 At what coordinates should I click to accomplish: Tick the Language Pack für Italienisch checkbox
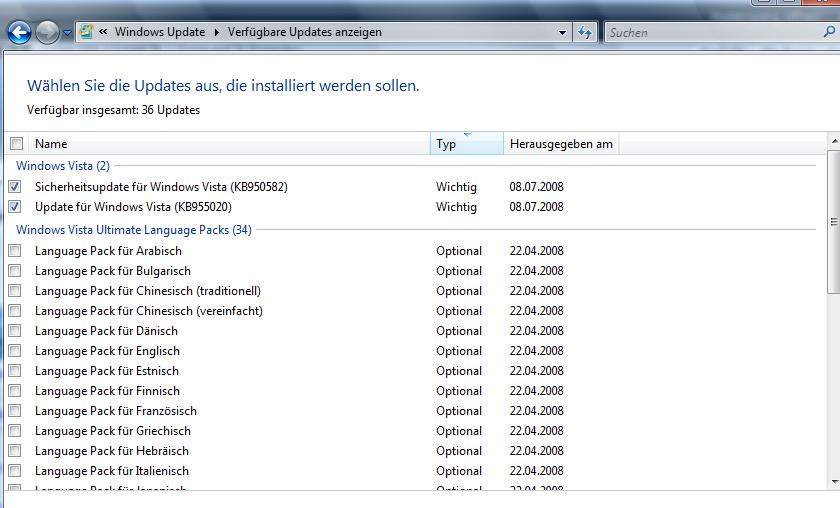tap(14, 471)
